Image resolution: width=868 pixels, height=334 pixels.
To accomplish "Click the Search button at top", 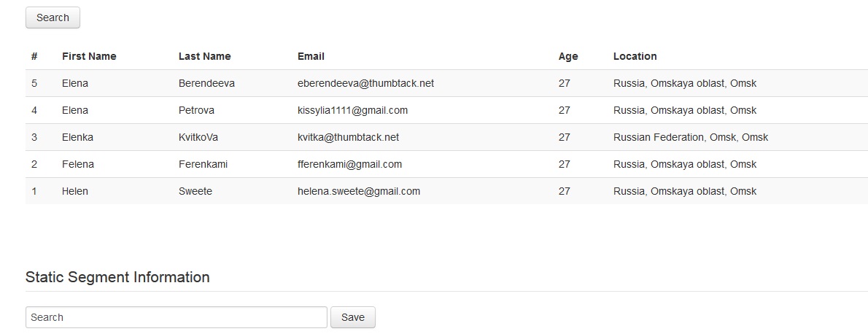I will coord(53,18).
